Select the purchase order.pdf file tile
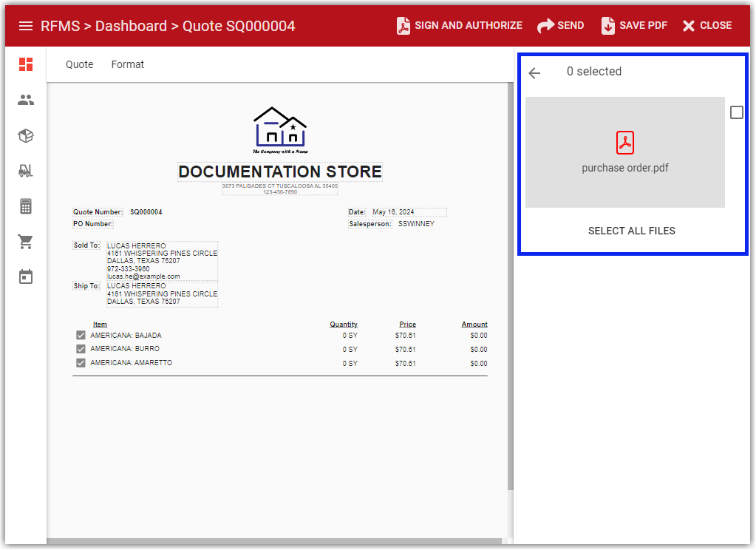This screenshot has width=756, height=550. point(625,152)
